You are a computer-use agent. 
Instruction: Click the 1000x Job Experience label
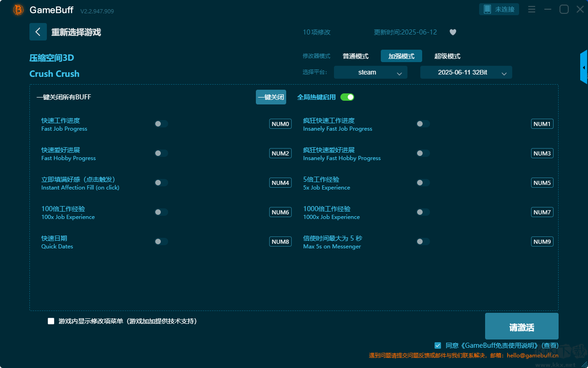point(331,217)
